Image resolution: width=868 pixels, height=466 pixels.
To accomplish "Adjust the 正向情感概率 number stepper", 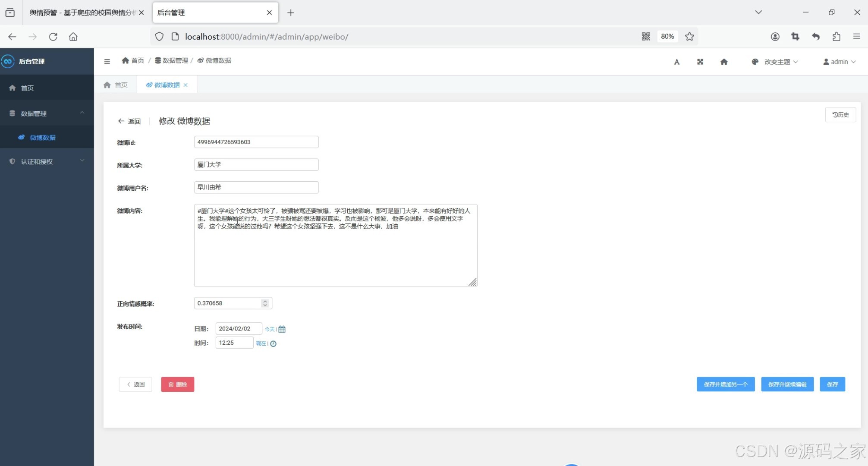I will tap(265, 303).
